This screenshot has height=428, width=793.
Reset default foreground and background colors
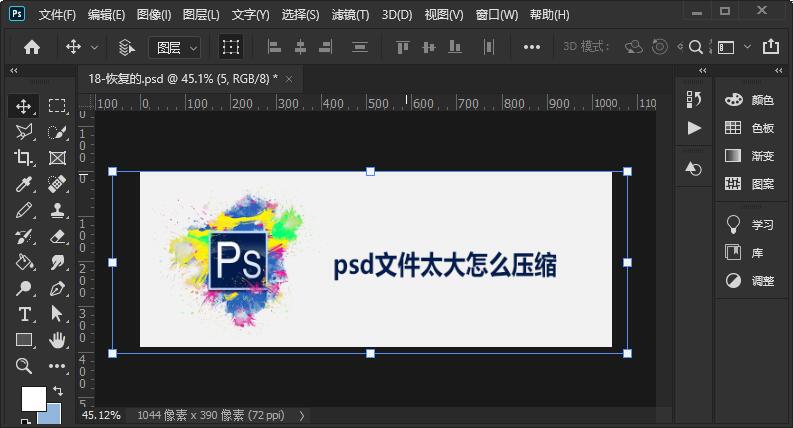[x=25, y=420]
